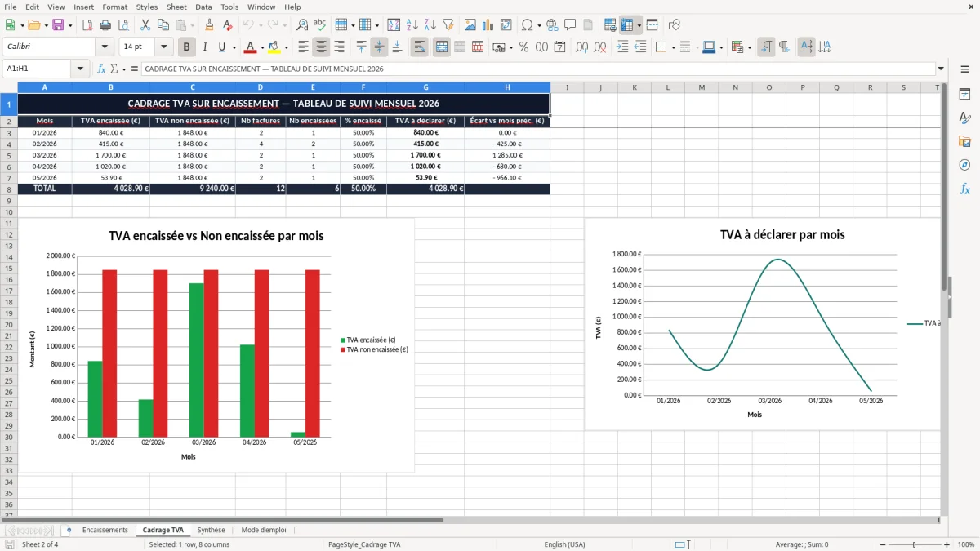
Task: Toggle Italic formatting
Action: coord(205,47)
